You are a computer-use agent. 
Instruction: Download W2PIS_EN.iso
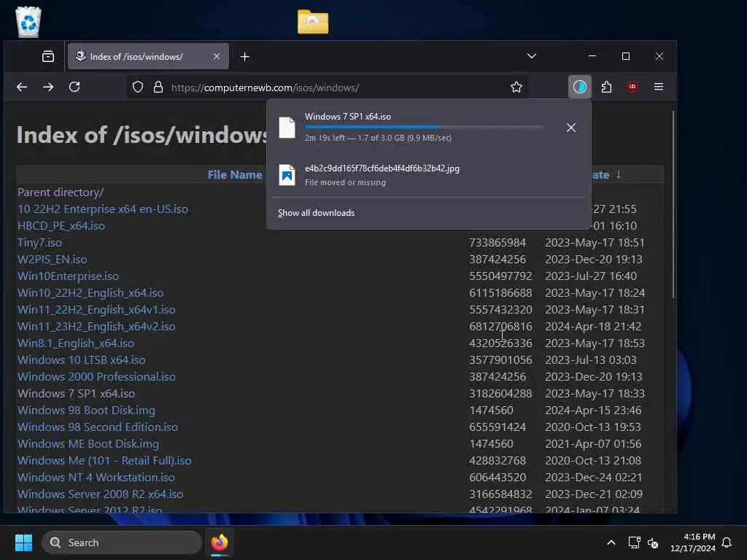(53, 259)
